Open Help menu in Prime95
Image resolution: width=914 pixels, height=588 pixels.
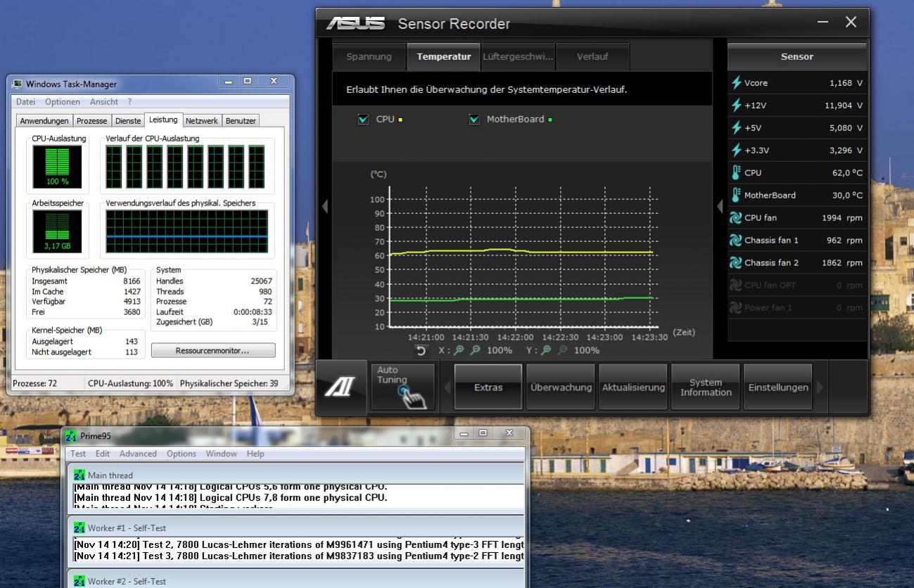pos(255,454)
